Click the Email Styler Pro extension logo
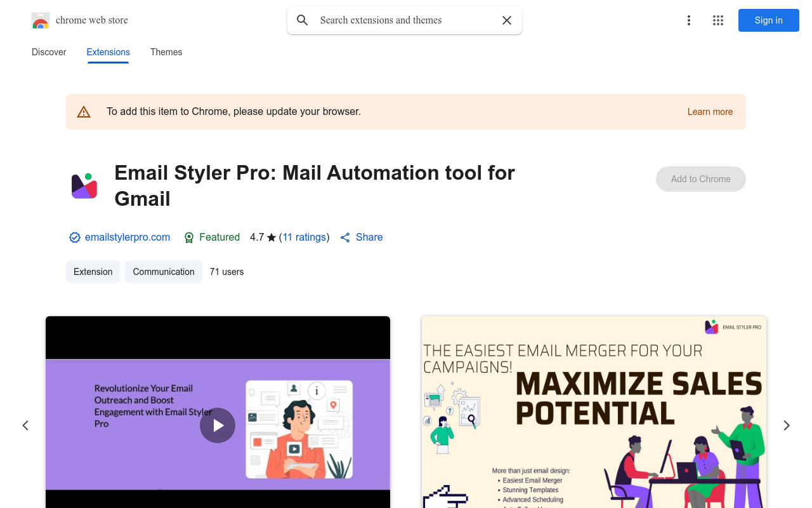This screenshot has height=508, width=812. [x=84, y=185]
